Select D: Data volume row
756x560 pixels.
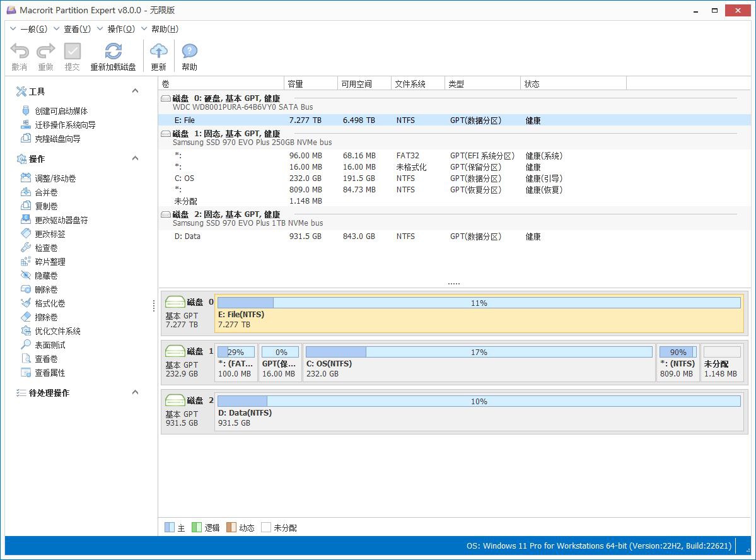tap(454, 236)
